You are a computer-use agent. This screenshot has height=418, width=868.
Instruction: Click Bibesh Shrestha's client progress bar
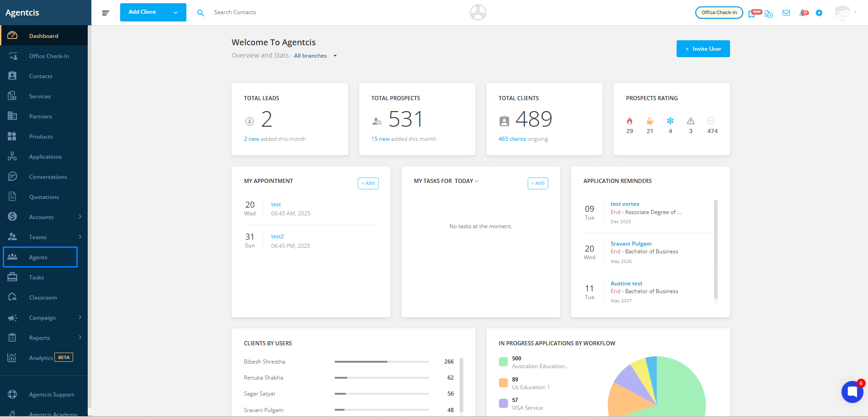[x=382, y=362]
